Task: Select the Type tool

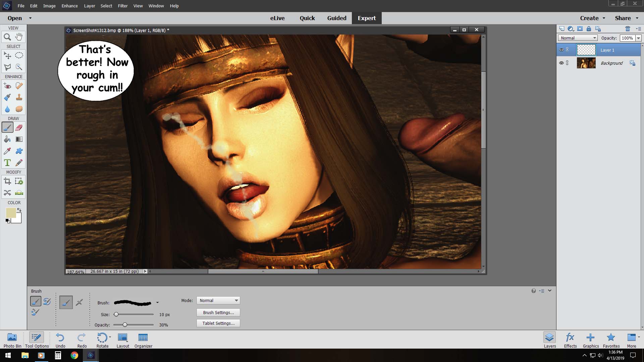Action: pyautogui.click(x=7, y=163)
